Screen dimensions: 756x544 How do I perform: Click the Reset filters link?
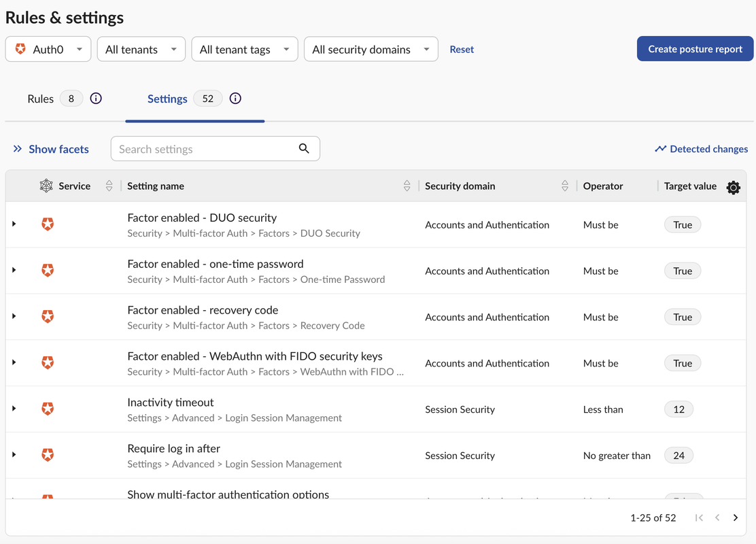point(462,50)
